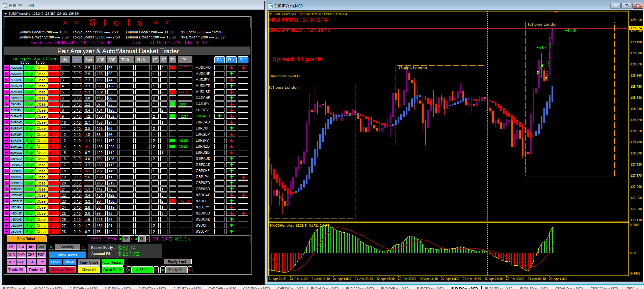The height and width of the screenshot is (289, 644).
Task: Click the ADR column header
Action: coord(100,60)
